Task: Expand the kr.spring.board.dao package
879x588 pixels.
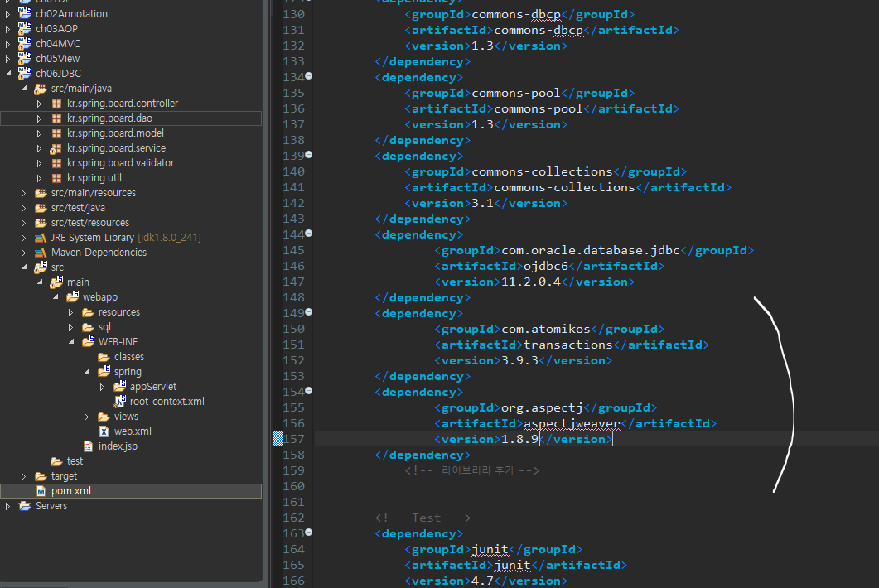Action: [x=39, y=118]
